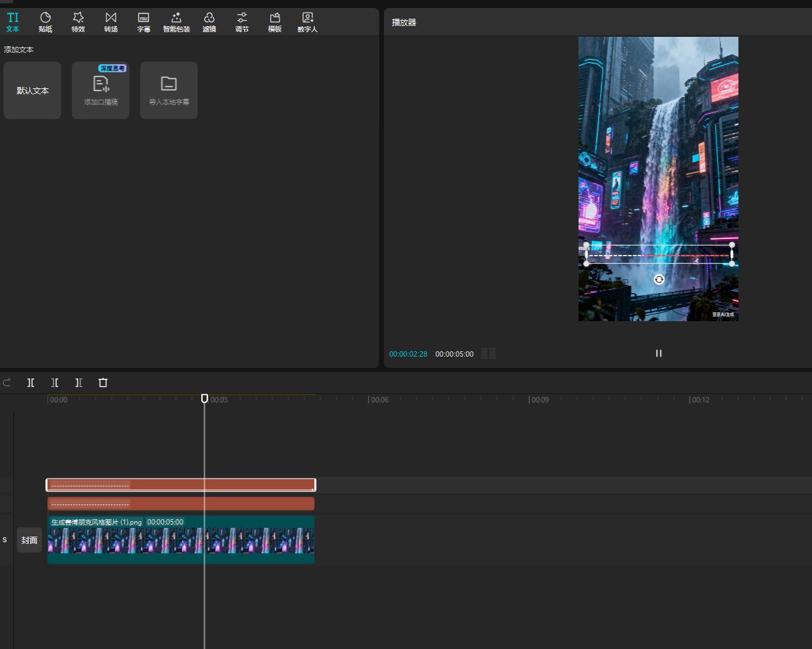The width and height of the screenshot is (812, 649).
Task: Click the total duration 00:00:05:00 in player
Action: pyautogui.click(x=454, y=354)
